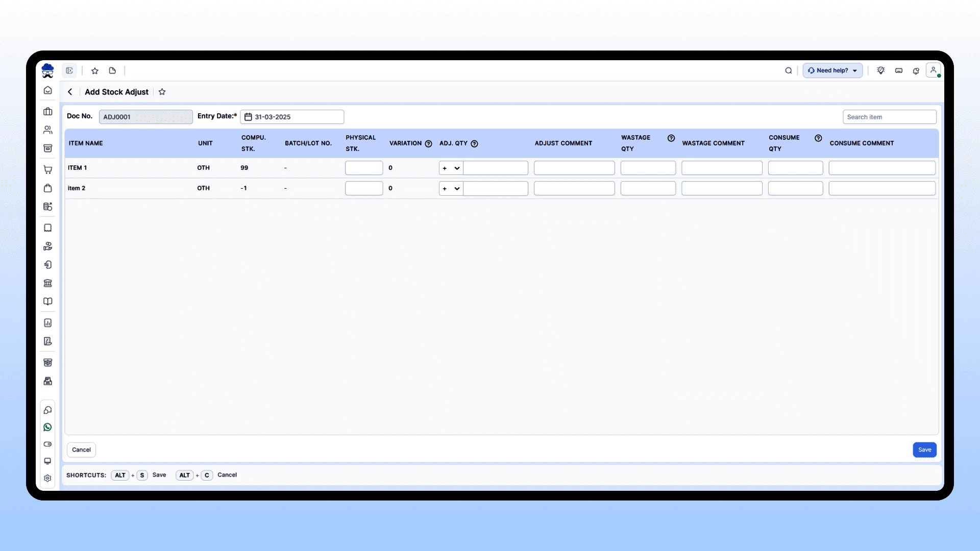Open settings gear at sidebar bottom
Screen dimensions: 980x551
tap(47, 478)
